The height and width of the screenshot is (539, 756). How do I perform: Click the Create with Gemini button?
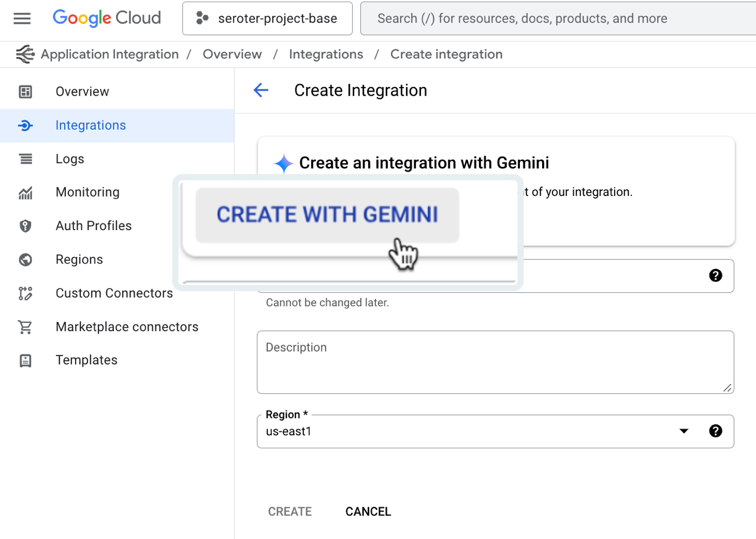[x=327, y=215]
